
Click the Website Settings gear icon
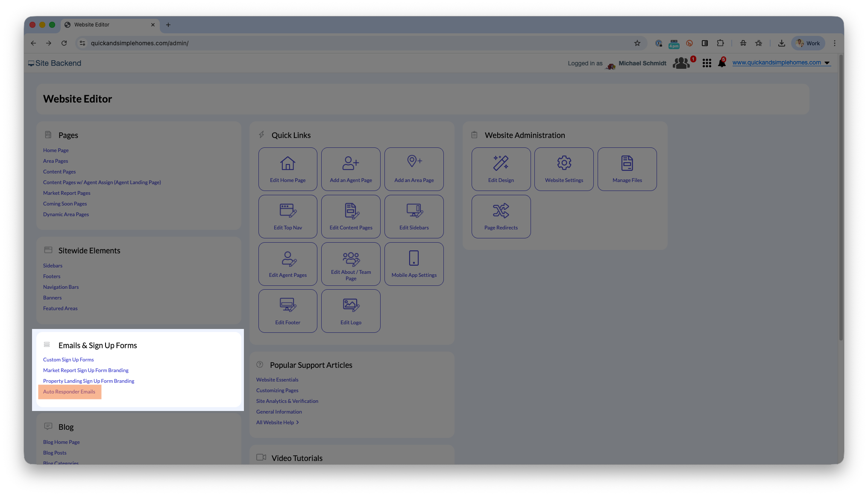tap(564, 163)
